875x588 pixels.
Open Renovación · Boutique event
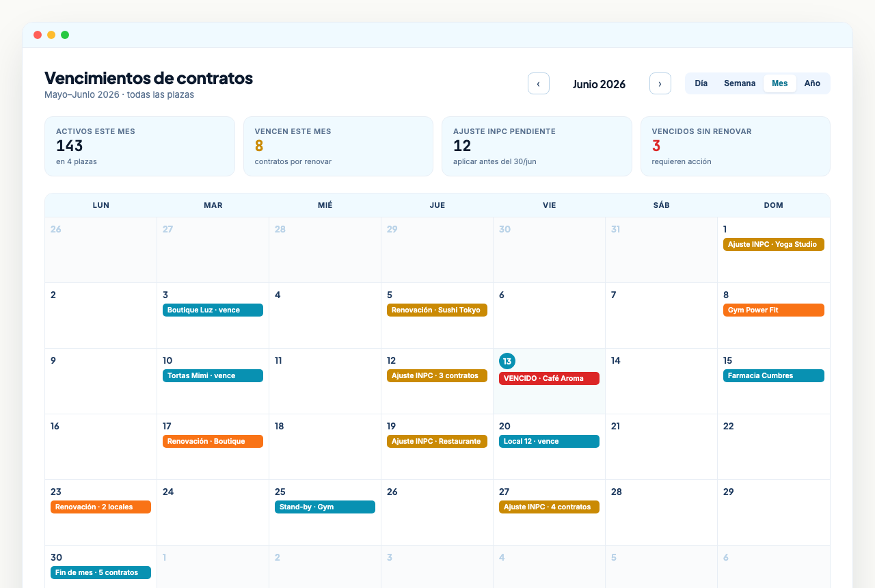[x=213, y=441]
